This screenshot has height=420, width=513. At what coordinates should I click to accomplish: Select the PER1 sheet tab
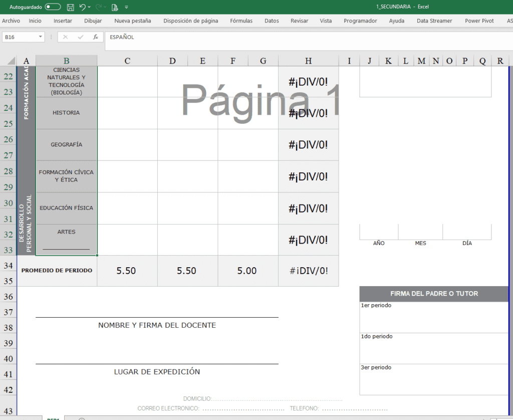[x=53, y=417]
